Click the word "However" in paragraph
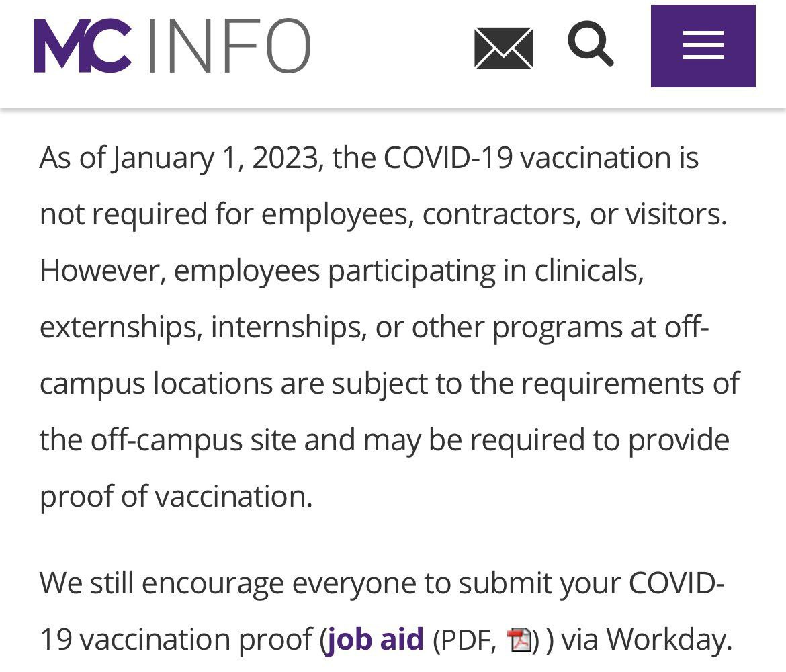This screenshot has width=786, height=672. [99, 271]
